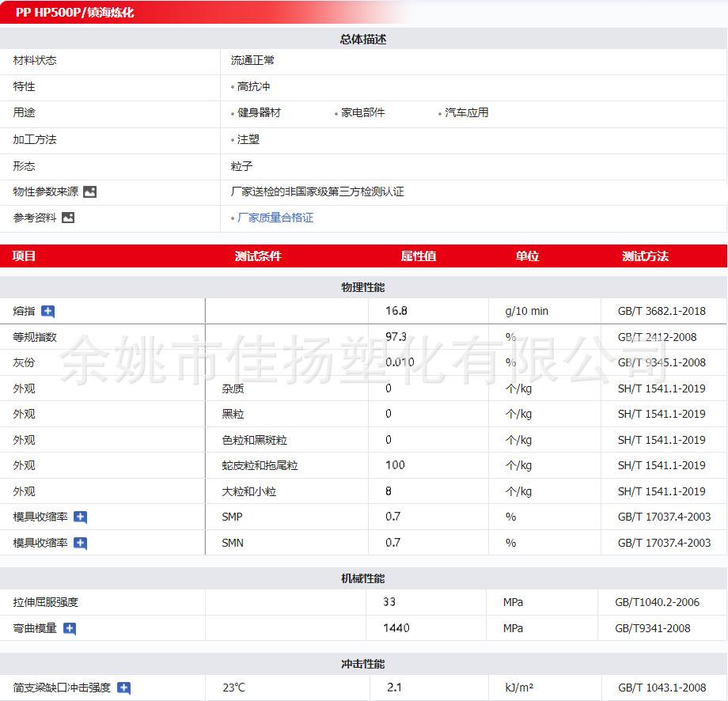Image resolution: width=728 pixels, height=701 pixels.
Task: Expand the 模具收缩率 SMN row plus icon
Action: pos(80,543)
